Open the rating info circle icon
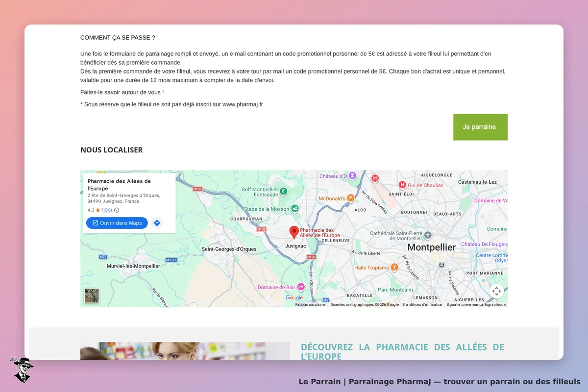The image size is (588, 392). tap(117, 210)
